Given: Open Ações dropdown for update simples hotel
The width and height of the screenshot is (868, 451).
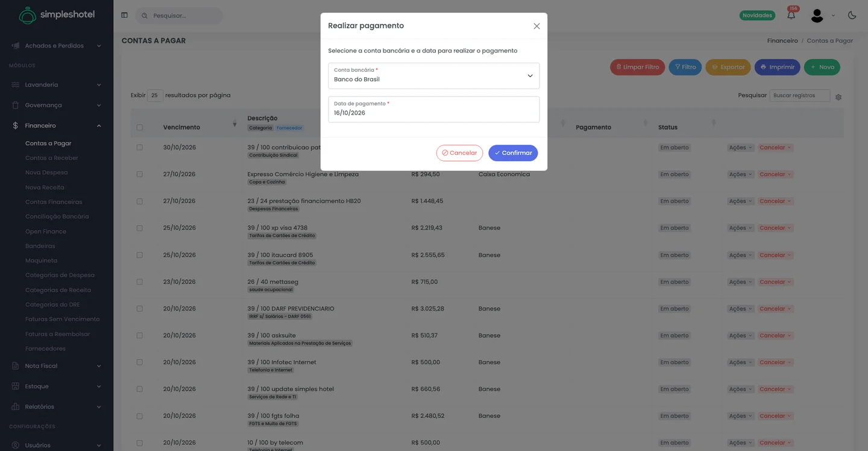Looking at the screenshot, I should coord(740,389).
